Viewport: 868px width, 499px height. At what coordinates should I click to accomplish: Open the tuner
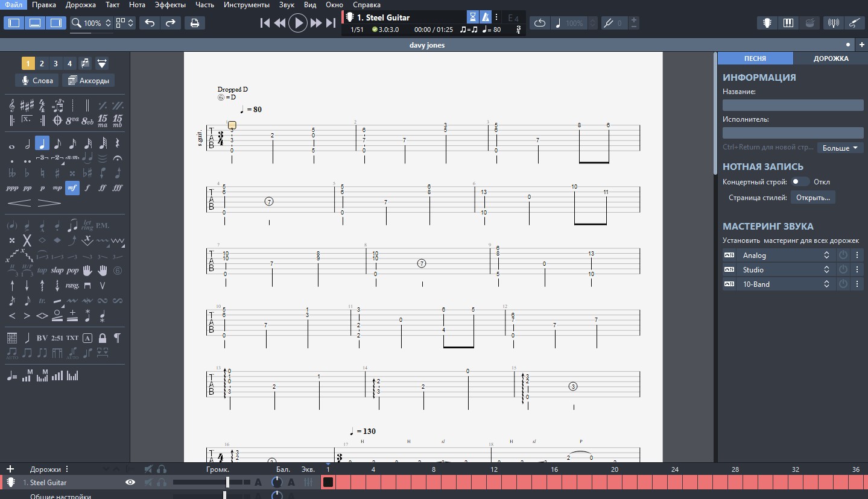click(x=834, y=23)
